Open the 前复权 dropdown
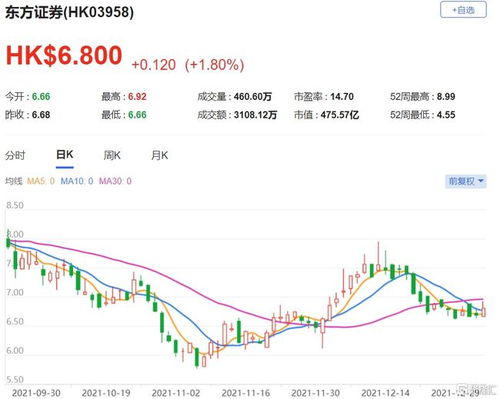The height and width of the screenshot is (399, 500). point(466,181)
